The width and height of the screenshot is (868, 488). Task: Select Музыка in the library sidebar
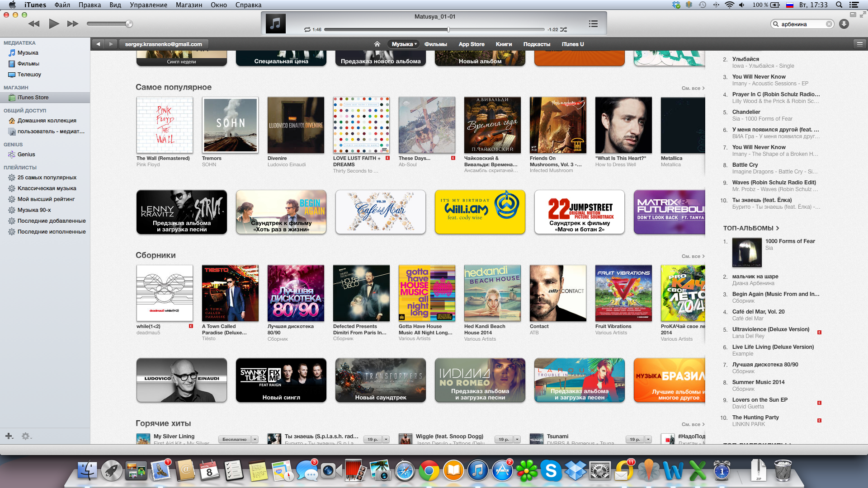click(x=45, y=53)
